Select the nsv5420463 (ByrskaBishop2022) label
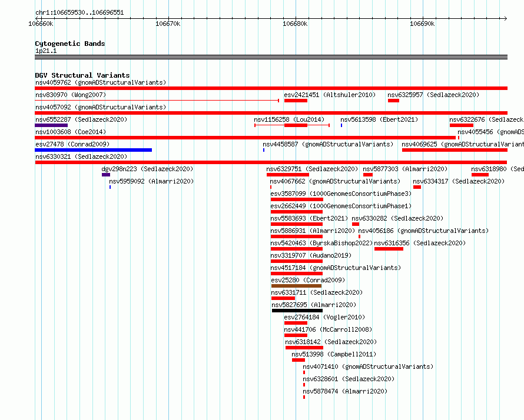This screenshot has height=420, width=524. click(x=321, y=243)
